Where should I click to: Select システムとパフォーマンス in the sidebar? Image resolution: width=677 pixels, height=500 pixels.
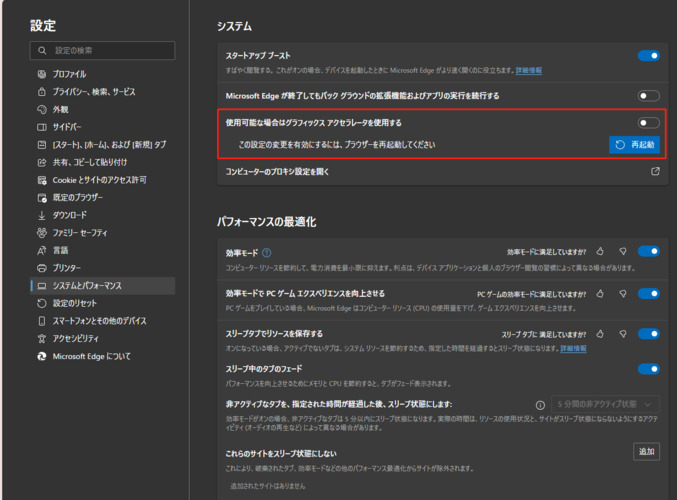pos(103,286)
